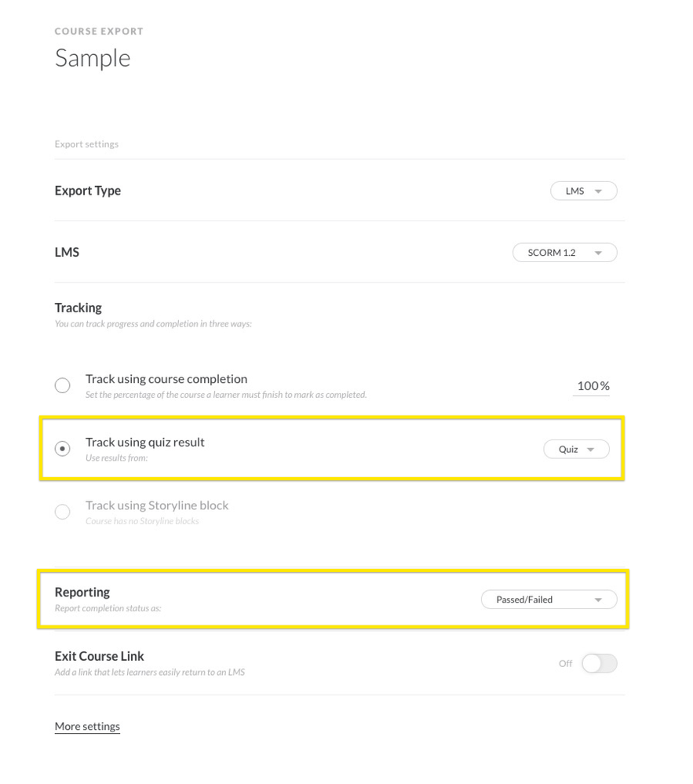This screenshot has width=693, height=784.
Task: Click the "Track using course completion" label
Action: (x=166, y=379)
